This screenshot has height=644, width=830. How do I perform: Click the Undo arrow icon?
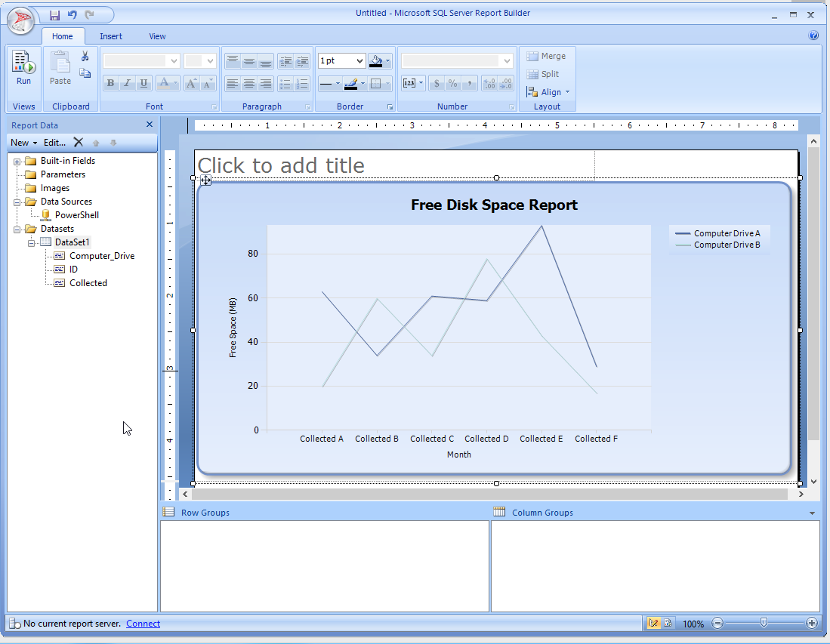tap(73, 15)
